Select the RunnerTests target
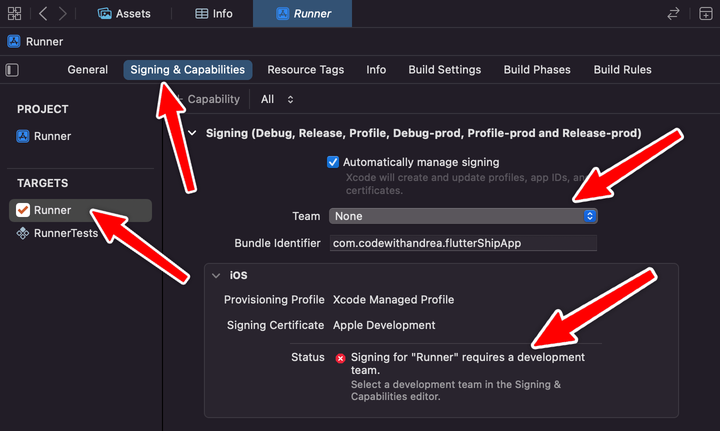Image resolution: width=720 pixels, height=431 pixels. coord(57,233)
